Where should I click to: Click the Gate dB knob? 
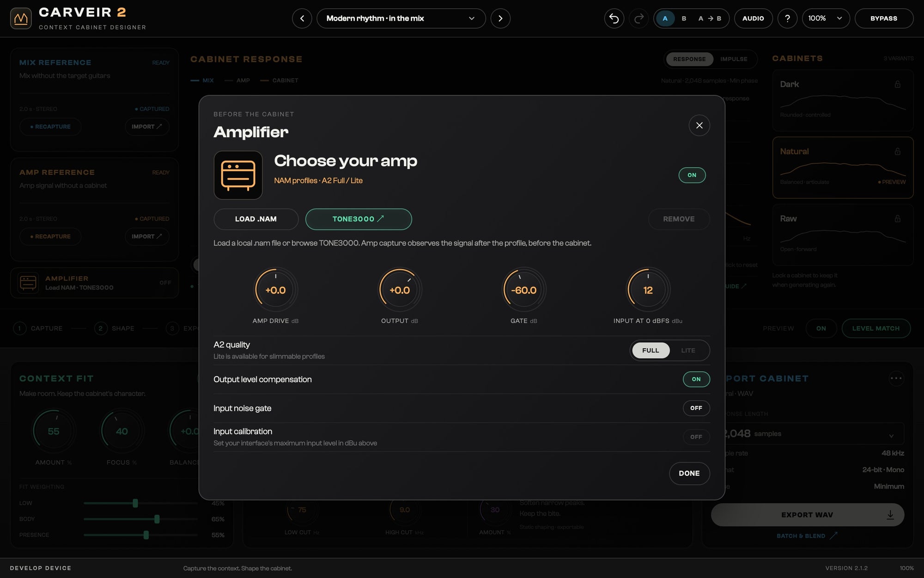click(524, 290)
